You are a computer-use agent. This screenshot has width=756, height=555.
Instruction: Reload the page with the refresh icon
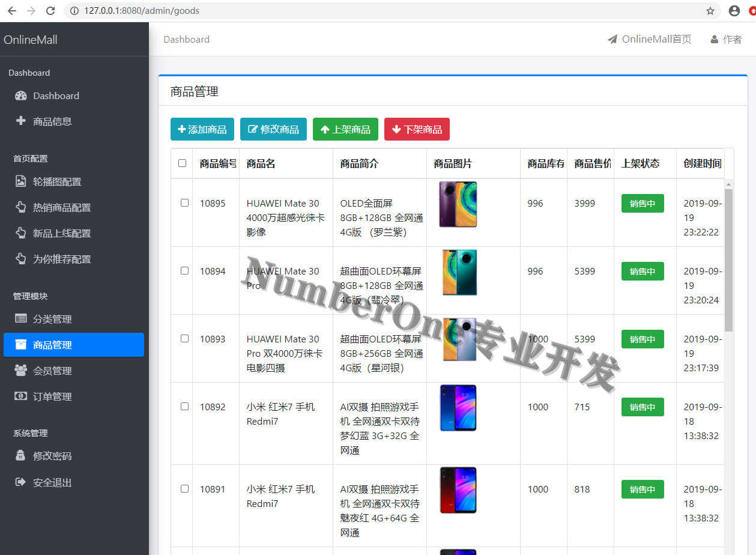[50, 11]
